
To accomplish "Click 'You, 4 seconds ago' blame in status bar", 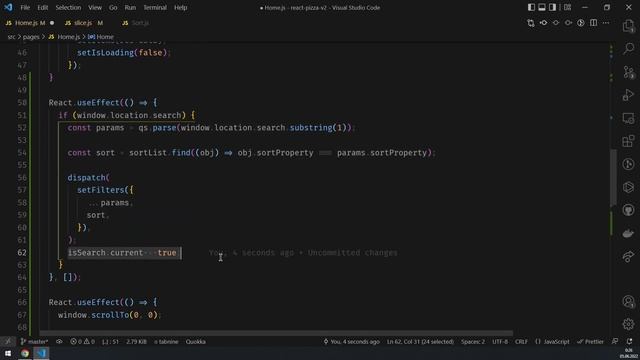I will click(x=351, y=342).
